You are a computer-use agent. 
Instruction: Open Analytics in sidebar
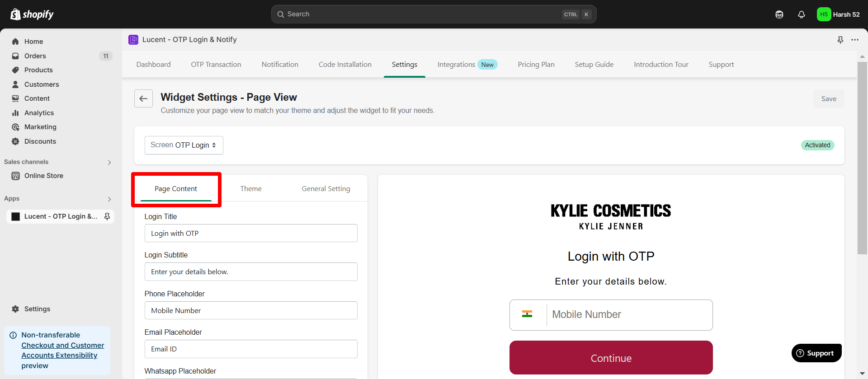39,113
